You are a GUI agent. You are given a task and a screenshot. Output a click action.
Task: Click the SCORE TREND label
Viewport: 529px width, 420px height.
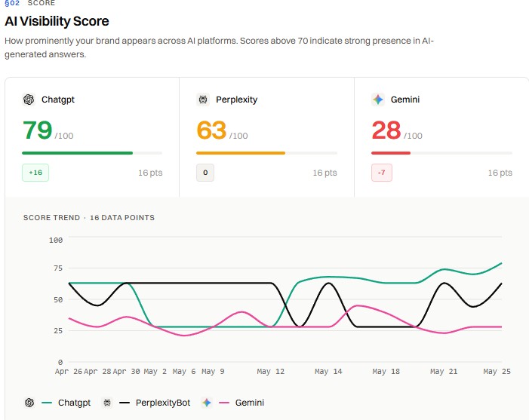coord(51,218)
